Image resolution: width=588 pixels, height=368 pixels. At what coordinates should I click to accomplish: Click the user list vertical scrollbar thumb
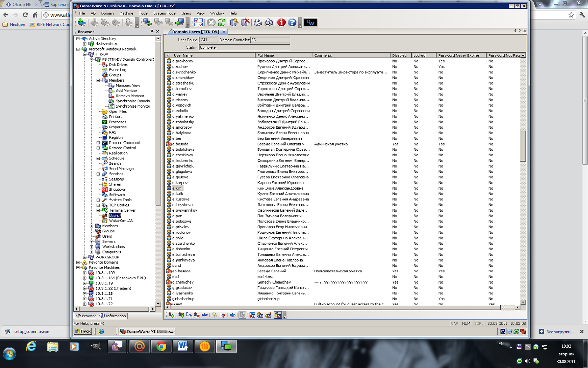[523, 145]
